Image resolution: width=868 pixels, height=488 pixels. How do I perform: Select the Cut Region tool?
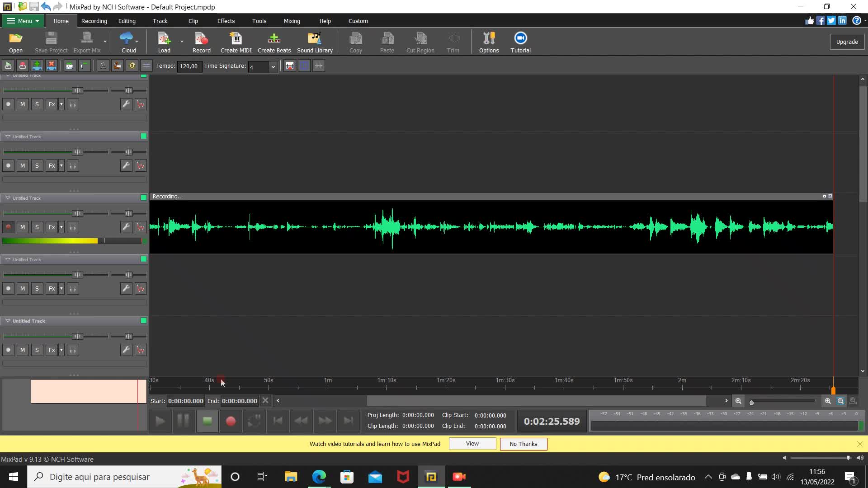pyautogui.click(x=420, y=42)
